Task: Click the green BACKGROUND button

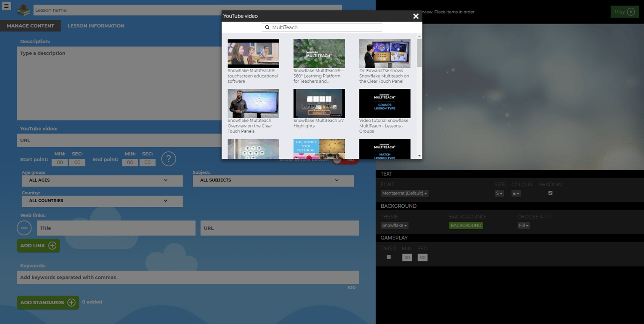Action: 466,225
